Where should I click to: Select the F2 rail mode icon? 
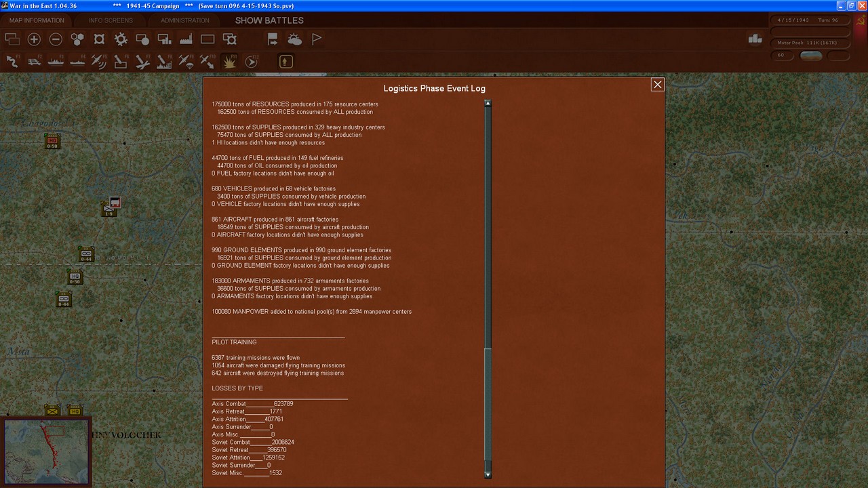[x=34, y=62]
